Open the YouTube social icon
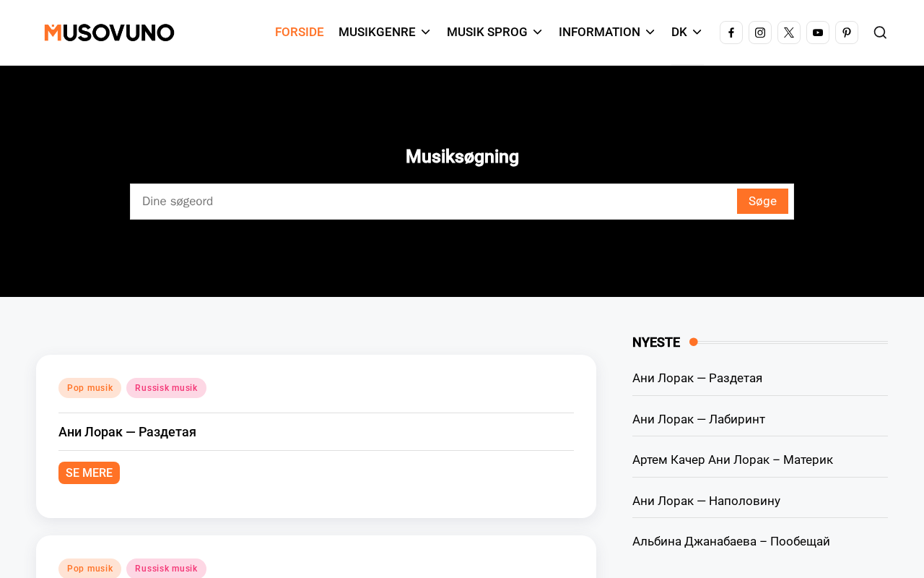 tap(818, 33)
